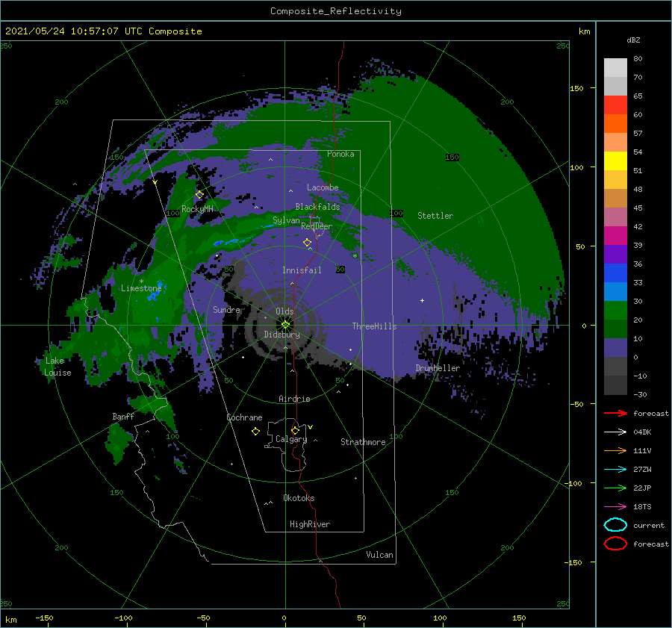Click the Composite_Reflectivity title
This screenshot has height=628, width=672.
pos(336,11)
